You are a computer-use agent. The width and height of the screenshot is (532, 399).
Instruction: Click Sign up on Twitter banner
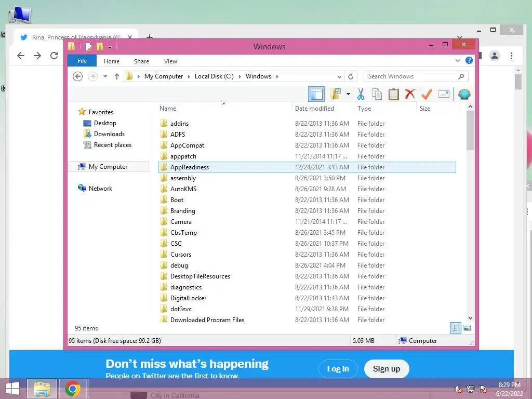coord(387,369)
